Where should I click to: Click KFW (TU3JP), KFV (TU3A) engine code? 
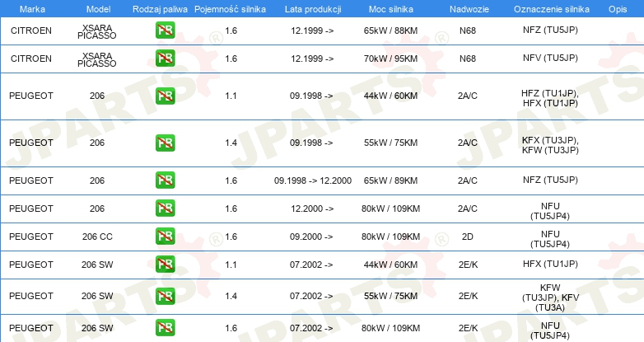[x=550, y=297]
